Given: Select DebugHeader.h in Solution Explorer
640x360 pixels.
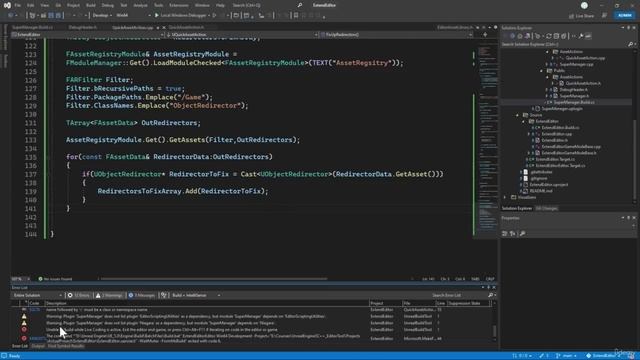Looking at the screenshot, I should [x=573, y=89].
